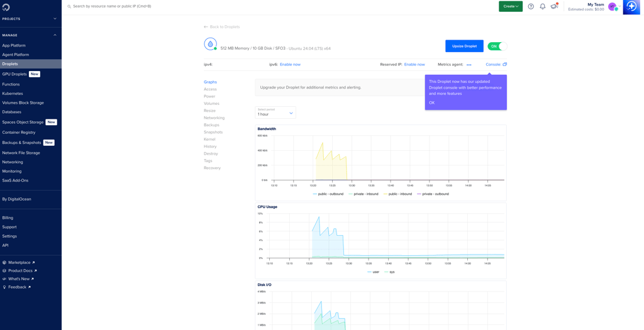
Task: Click the sparkle assistant icon in the top corner
Action: [x=631, y=7]
